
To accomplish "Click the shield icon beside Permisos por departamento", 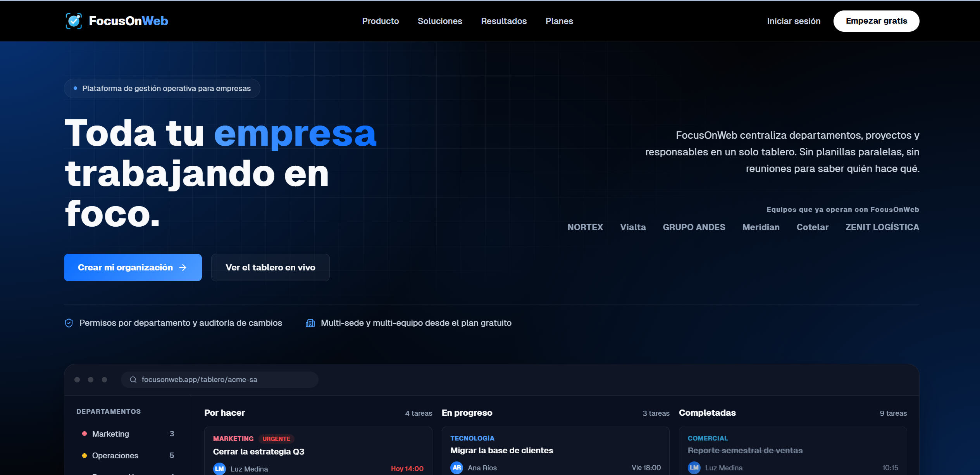I will 69,323.
